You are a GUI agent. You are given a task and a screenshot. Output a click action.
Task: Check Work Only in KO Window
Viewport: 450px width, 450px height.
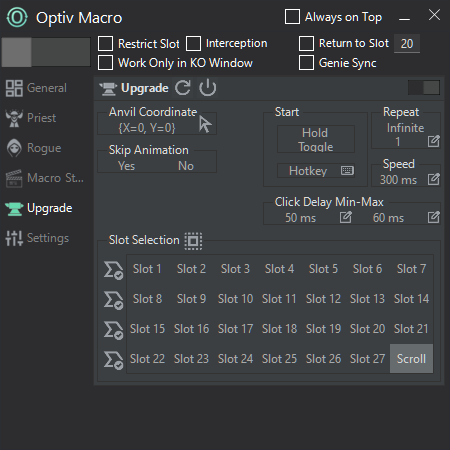tap(105, 63)
